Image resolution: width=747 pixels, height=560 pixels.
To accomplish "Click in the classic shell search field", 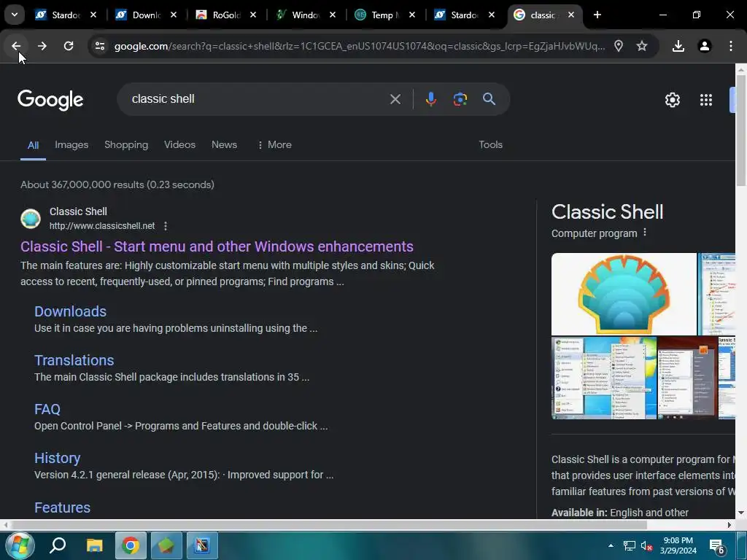I will click(x=258, y=99).
